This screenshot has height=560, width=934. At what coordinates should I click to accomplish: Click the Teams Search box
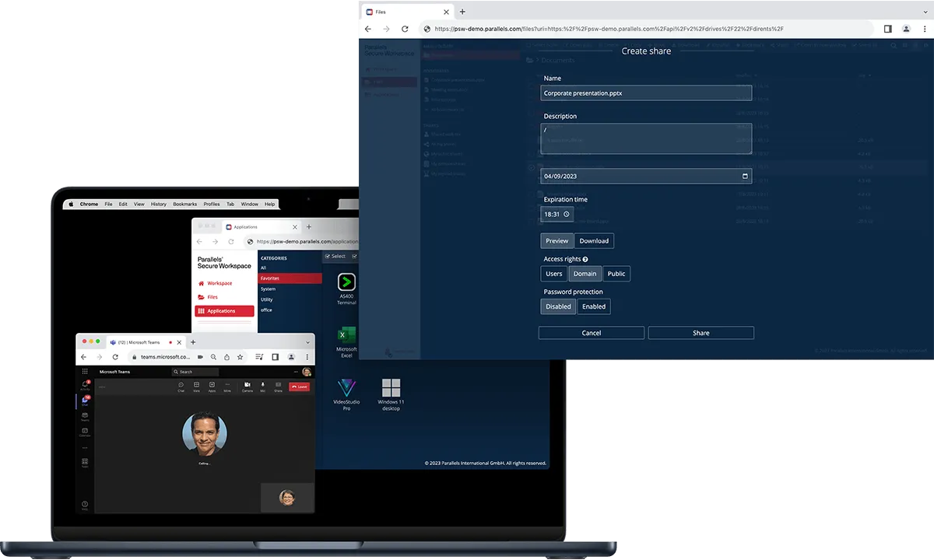coord(195,372)
